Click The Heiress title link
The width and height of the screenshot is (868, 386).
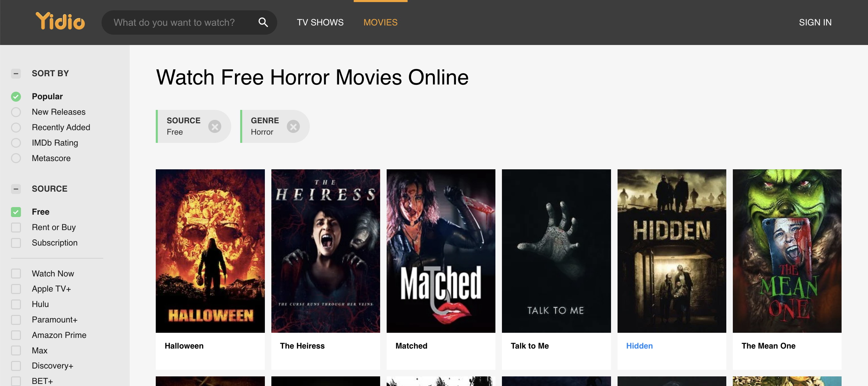pyautogui.click(x=302, y=346)
